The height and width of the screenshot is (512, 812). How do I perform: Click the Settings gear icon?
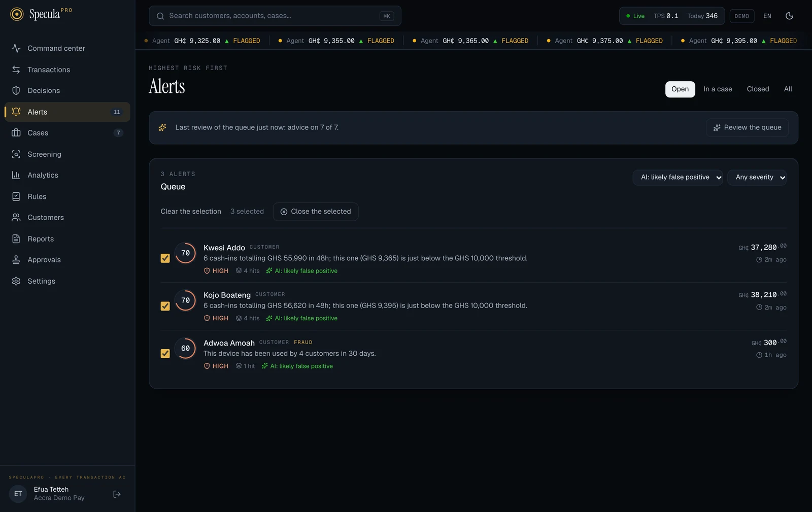click(16, 281)
